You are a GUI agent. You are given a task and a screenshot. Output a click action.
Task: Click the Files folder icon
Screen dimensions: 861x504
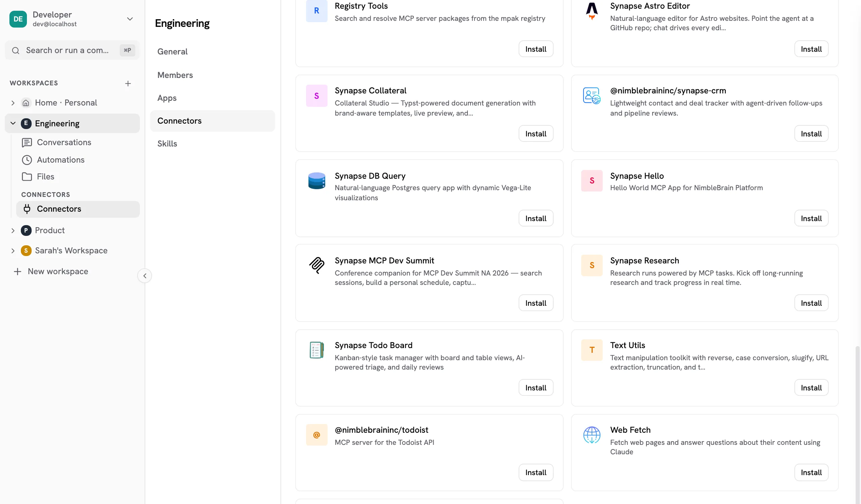click(27, 176)
